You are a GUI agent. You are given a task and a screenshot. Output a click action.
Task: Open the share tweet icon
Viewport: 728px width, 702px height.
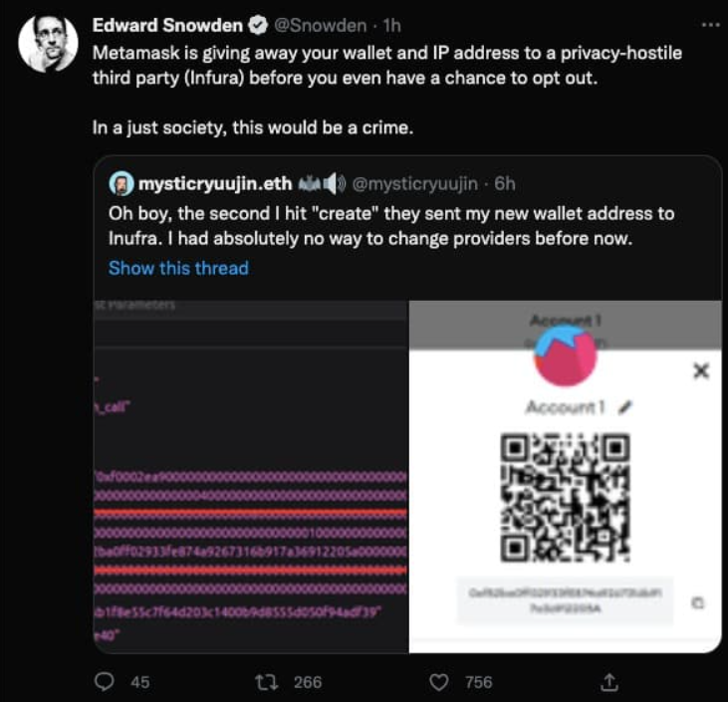(x=609, y=682)
